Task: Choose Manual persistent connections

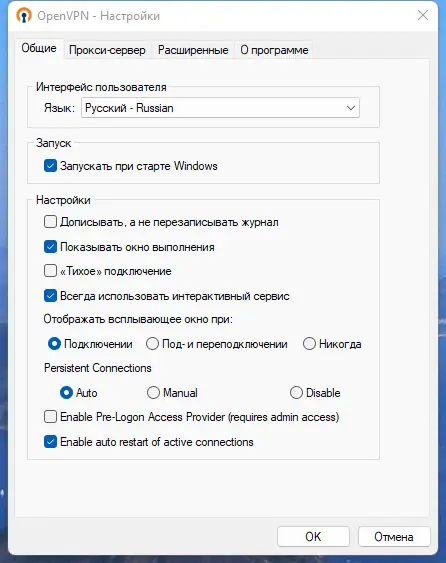Action: 153,392
